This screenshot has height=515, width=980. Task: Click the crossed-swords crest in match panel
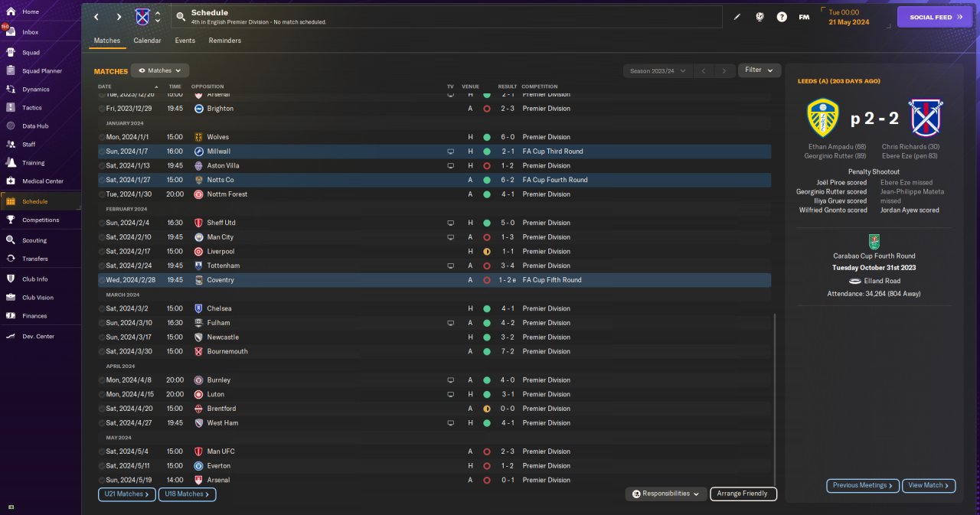[x=926, y=118]
